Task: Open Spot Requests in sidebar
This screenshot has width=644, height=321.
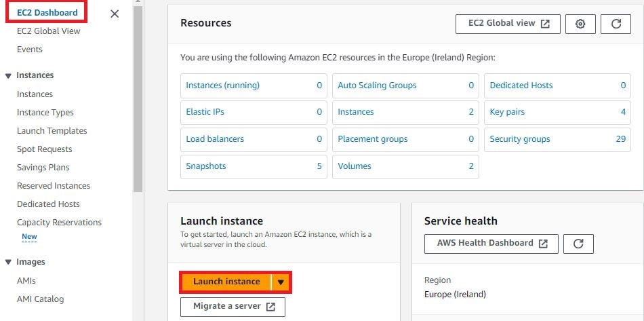Action: click(x=44, y=149)
